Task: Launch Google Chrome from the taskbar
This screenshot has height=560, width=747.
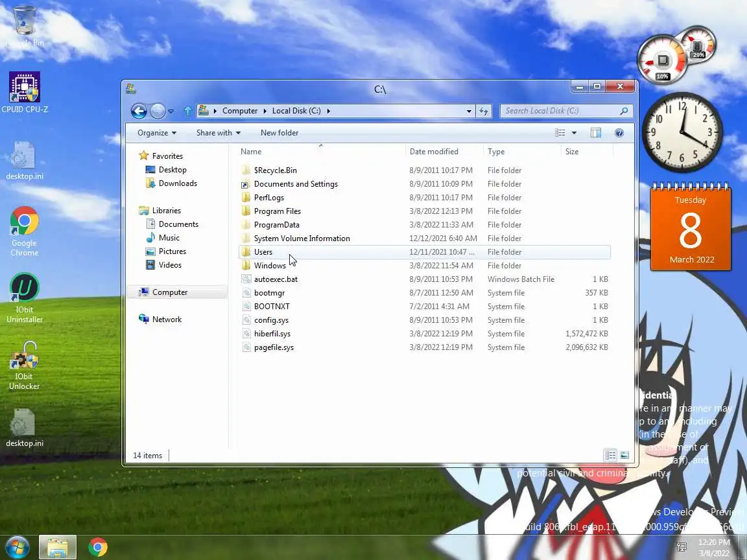Action: pos(98,547)
